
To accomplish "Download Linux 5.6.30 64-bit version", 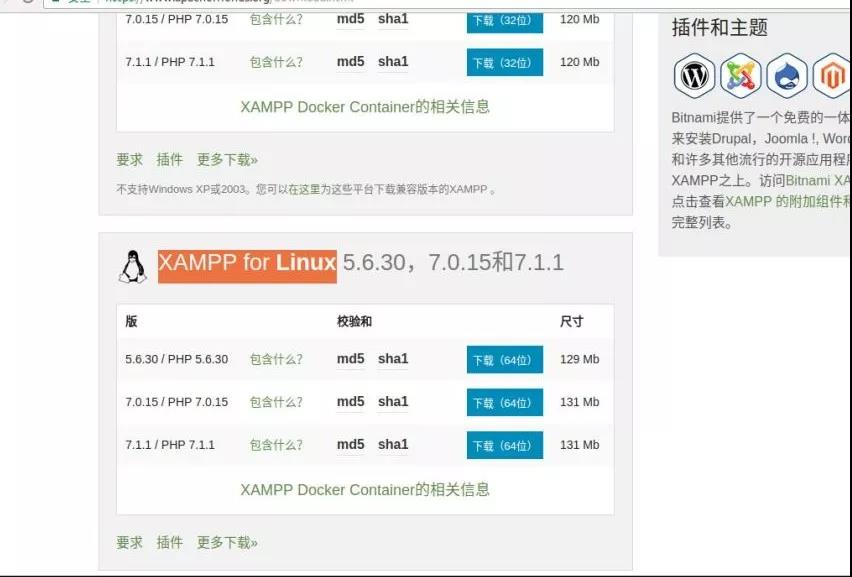I will tap(505, 360).
